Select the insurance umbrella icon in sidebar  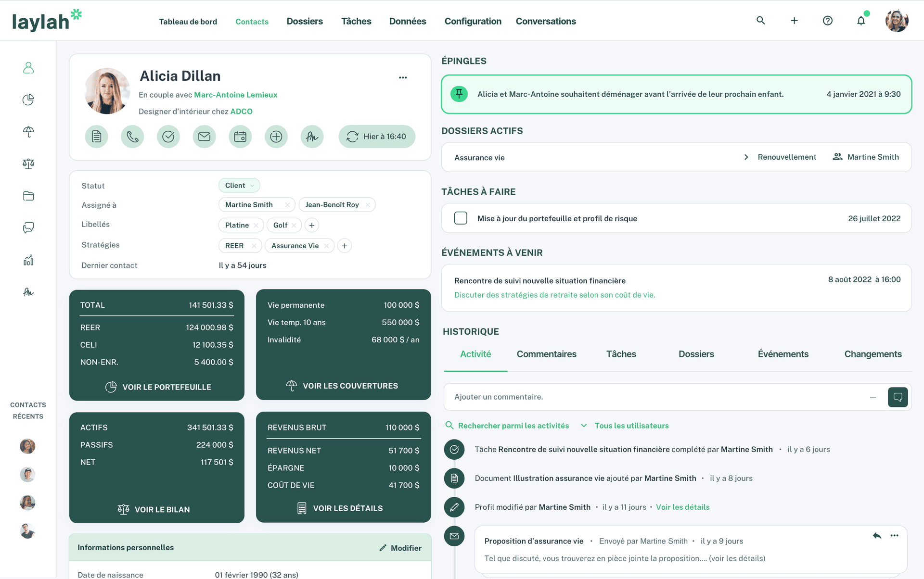click(28, 132)
